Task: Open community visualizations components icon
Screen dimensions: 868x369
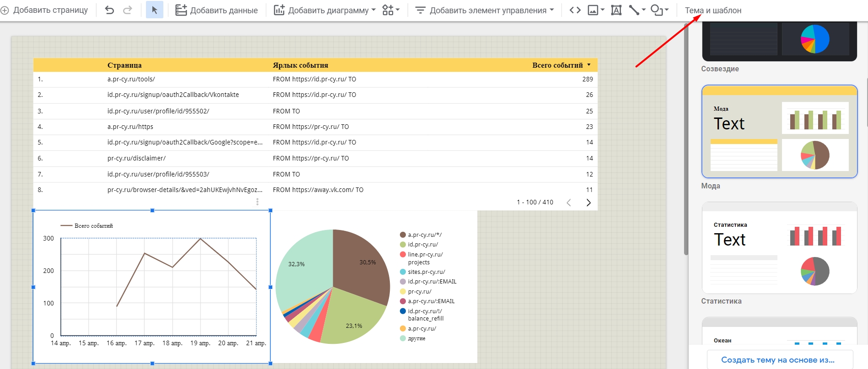Action: tap(390, 10)
